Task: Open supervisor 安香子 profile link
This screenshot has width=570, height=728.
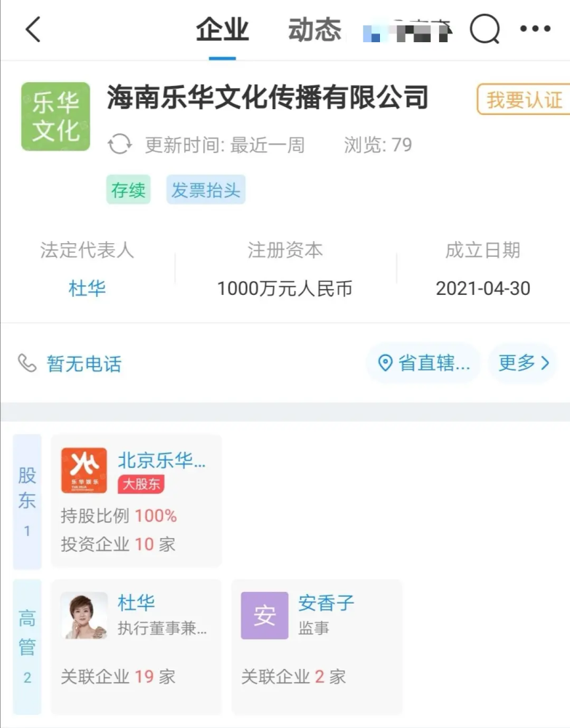Action: (326, 603)
